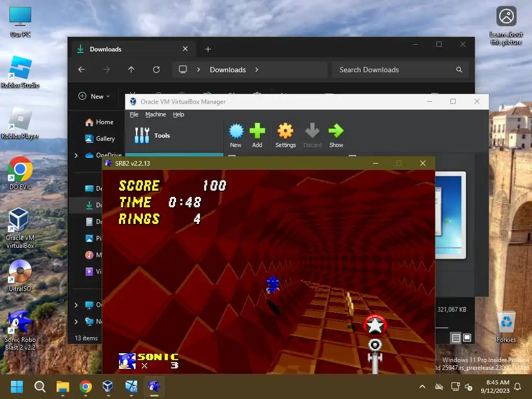Expand the OneDrive tree node
The height and width of the screenshot is (399, 532).
(76, 155)
